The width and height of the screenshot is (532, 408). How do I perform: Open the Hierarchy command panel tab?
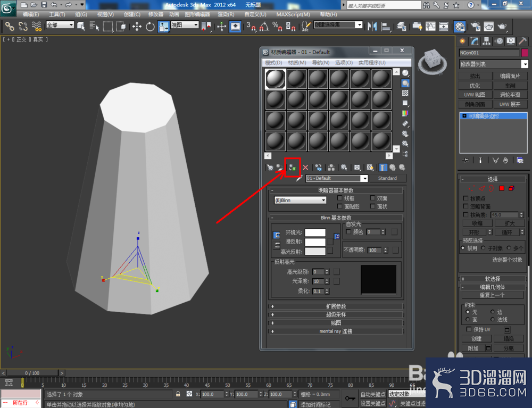(487, 41)
